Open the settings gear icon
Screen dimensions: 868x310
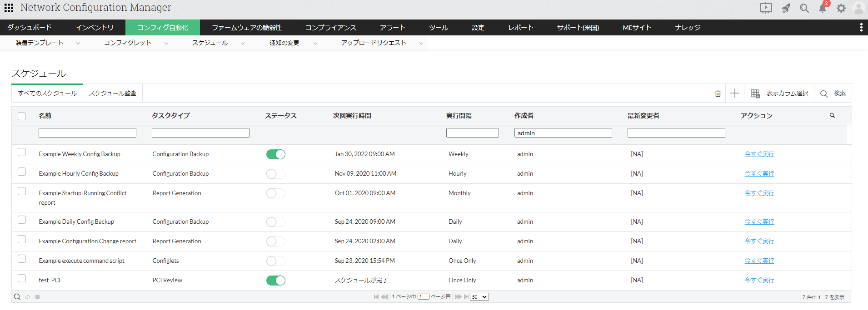(x=841, y=8)
